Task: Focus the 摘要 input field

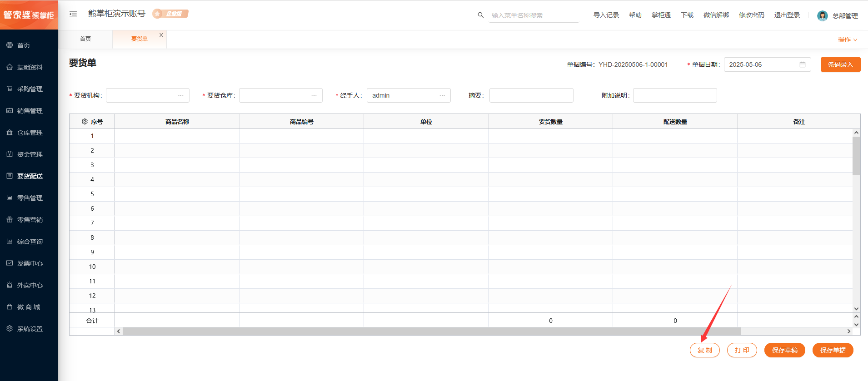Action: click(x=531, y=95)
